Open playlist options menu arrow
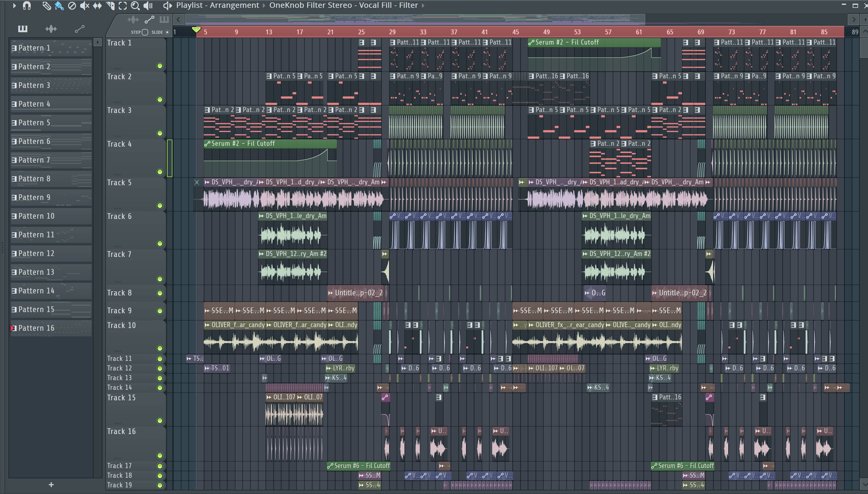Image resolution: width=868 pixels, height=494 pixels. [14, 5]
